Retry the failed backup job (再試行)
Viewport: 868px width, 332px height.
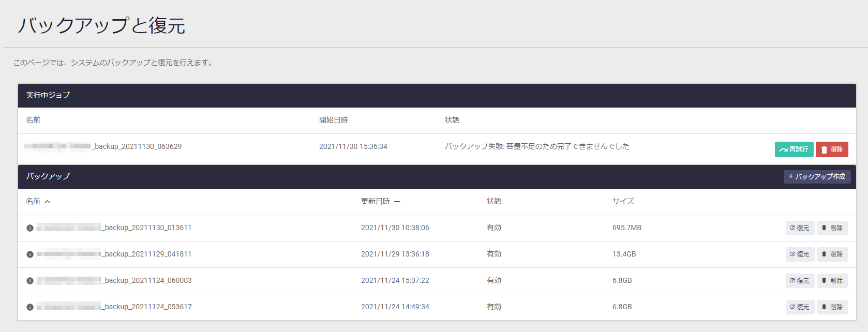(x=794, y=149)
